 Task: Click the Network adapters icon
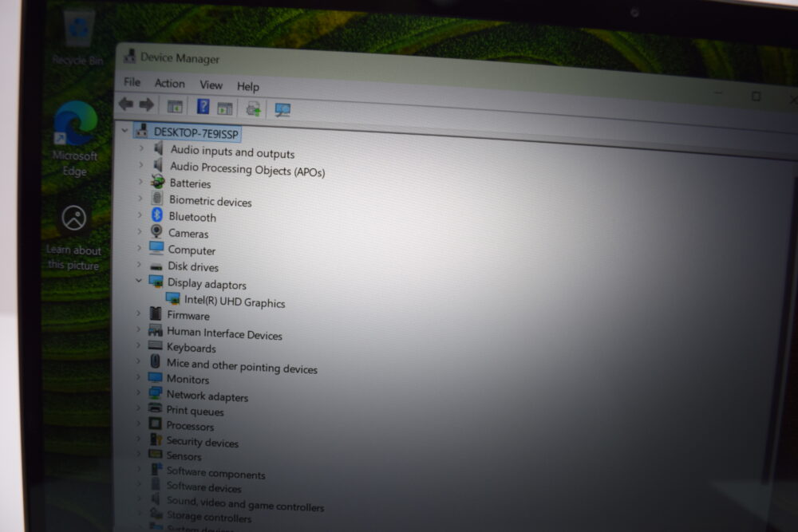[x=156, y=392]
